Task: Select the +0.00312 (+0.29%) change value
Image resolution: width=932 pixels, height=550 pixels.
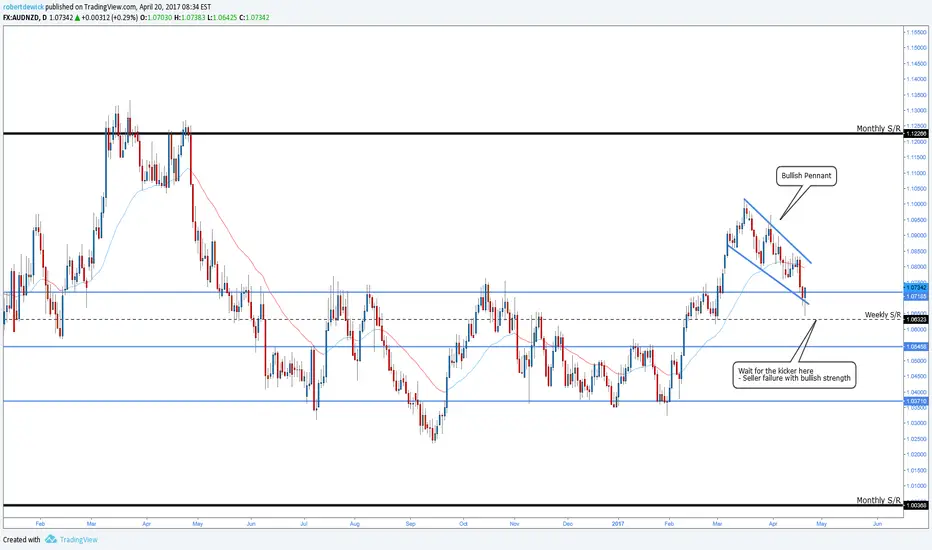Action: pos(110,18)
